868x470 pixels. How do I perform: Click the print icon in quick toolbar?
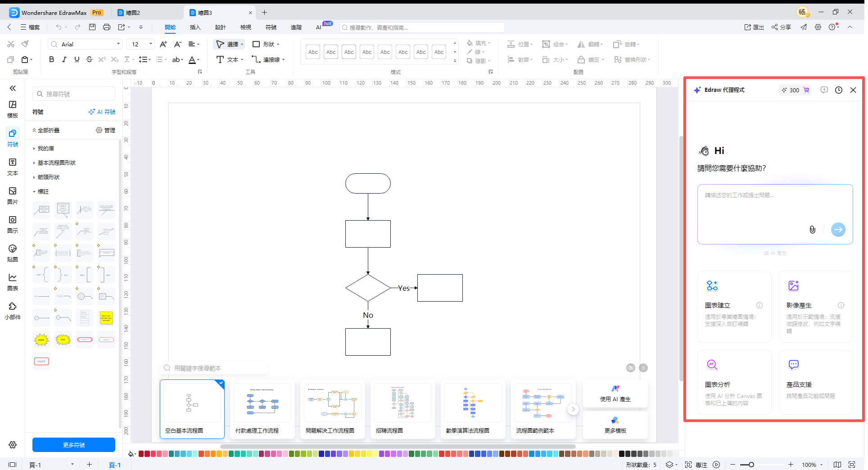(107, 27)
